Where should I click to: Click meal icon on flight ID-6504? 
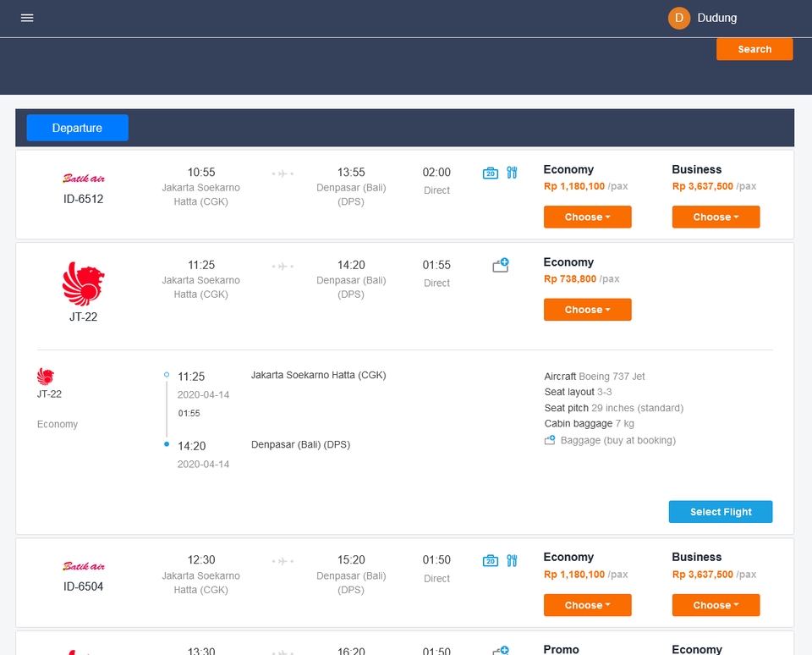click(x=512, y=560)
